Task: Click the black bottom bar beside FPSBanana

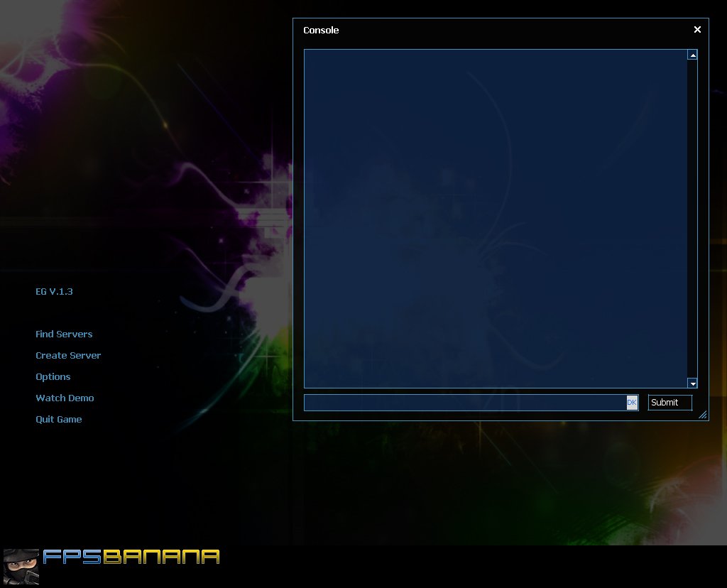Action: point(473,566)
